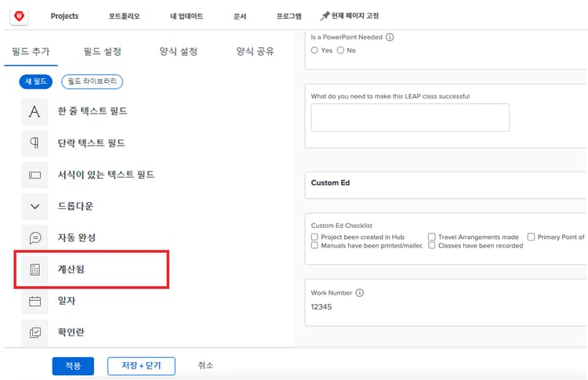
Task: Select the 필드 라이브러리 pill button
Action: pos(92,81)
